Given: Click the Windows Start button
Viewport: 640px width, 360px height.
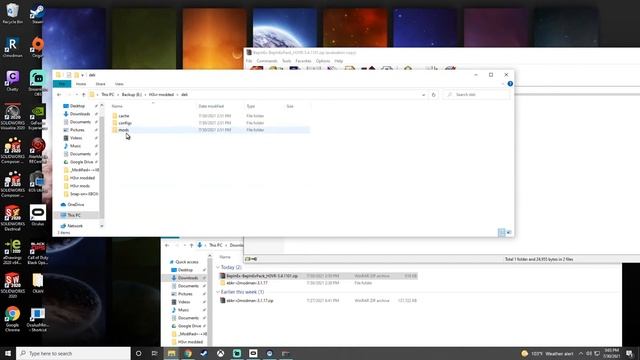Looking at the screenshot, I should [8, 353].
